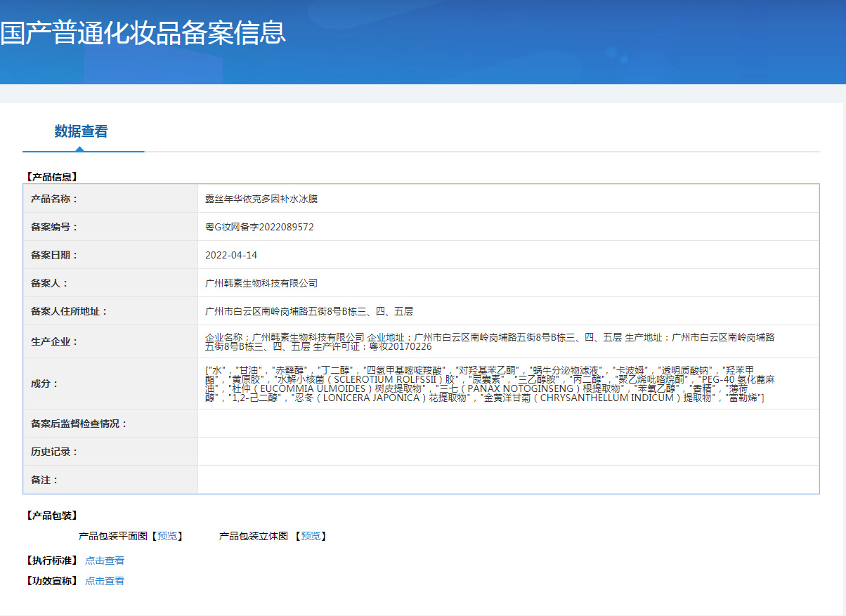The width and height of the screenshot is (846, 616).
Task: Click the page title 国产普通化妆品备案信息
Action: click(143, 33)
